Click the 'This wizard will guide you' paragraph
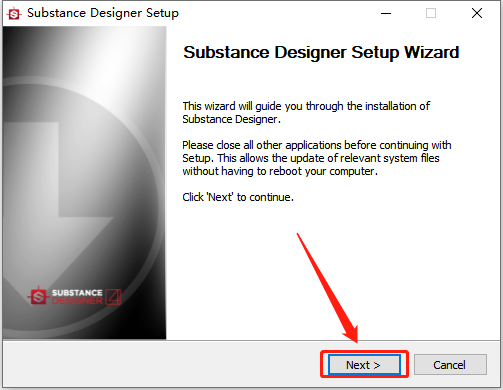503x390 pixels. click(x=306, y=112)
